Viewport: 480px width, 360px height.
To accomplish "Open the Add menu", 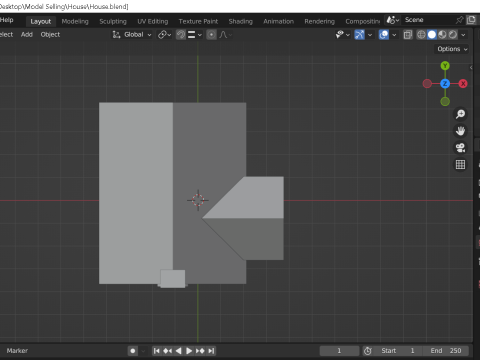I will point(27,35).
